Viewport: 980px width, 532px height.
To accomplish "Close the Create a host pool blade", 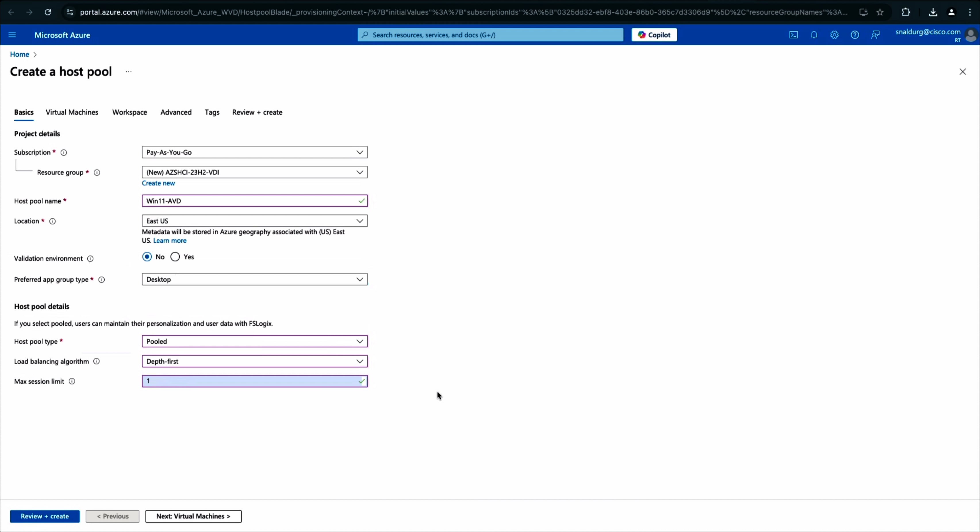I will [x=963, y=72].
